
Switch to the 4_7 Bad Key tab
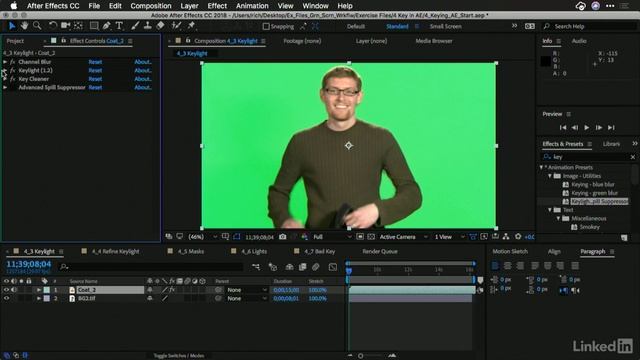pos(319,251)
